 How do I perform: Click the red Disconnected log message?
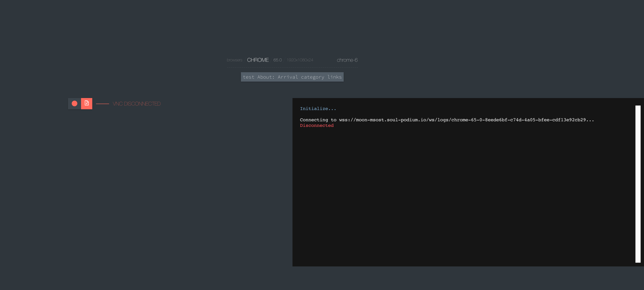pyautogui.click(x=317, y=126)
